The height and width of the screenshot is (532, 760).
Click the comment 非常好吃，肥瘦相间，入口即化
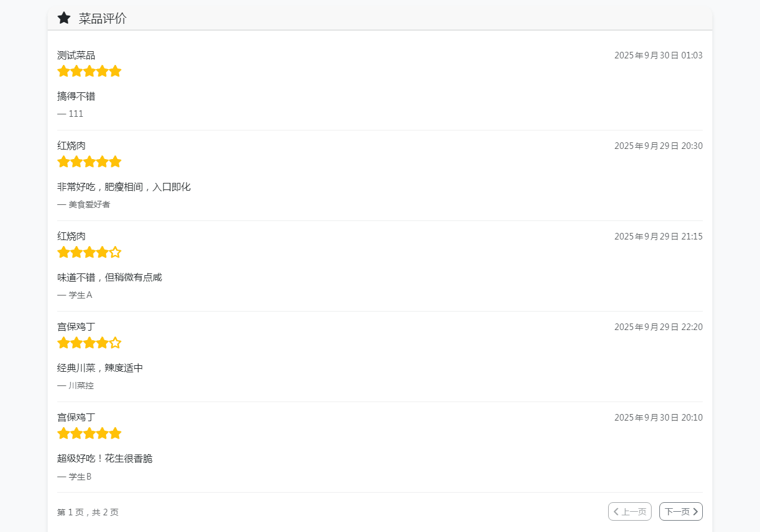coord(124,187)
